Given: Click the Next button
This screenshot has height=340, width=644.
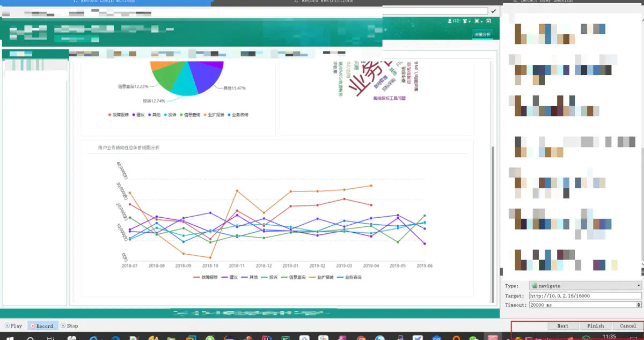Looking at the screenshot, I should click(563, 326).
